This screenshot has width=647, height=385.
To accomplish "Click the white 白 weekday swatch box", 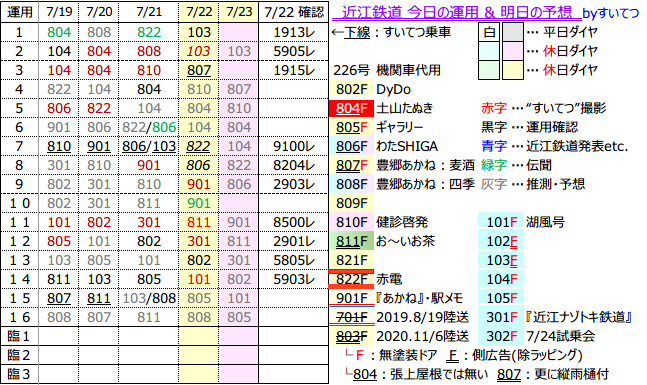I will [489, 32].
